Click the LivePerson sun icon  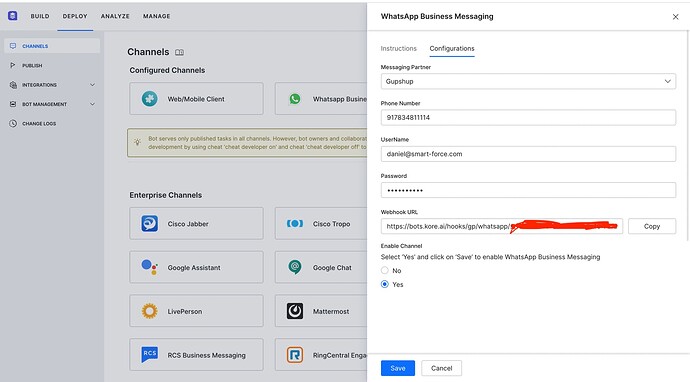(149, 311)
